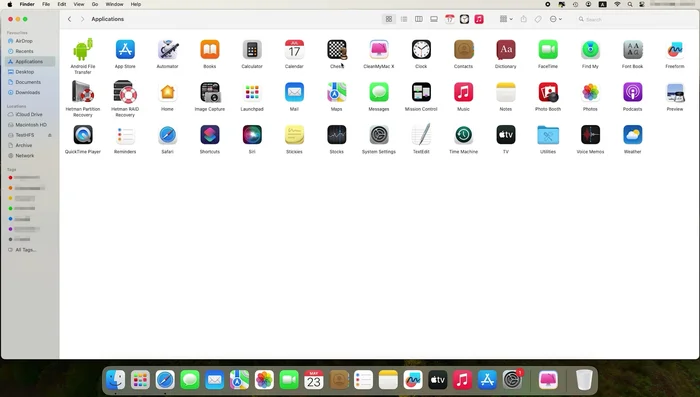
Task: Select the Find My app icon
Action: 590,50
